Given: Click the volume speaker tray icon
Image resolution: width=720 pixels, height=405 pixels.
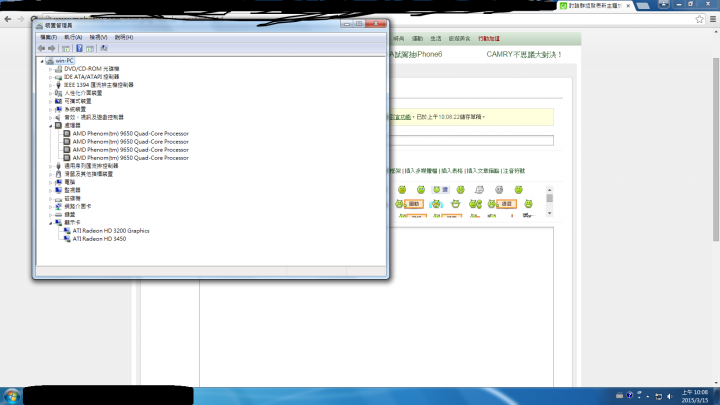Looking at the screenshot, I should click(x=670, y=396).
